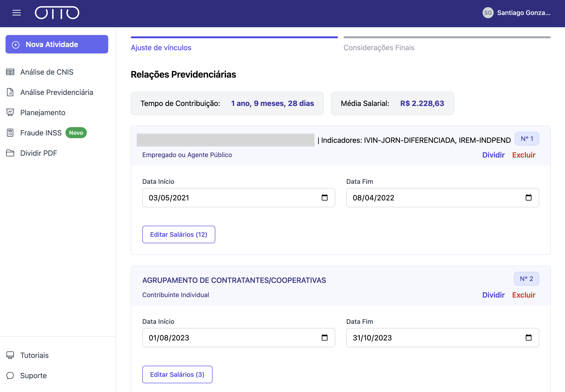Click the Nº 2 badge
Screen dimensions: 565x392
[526, 279]
